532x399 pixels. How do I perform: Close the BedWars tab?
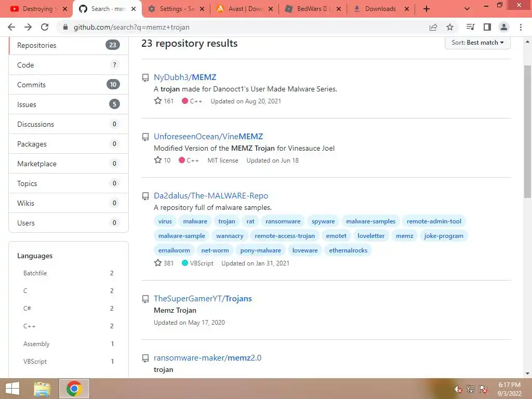click(339, 9)
